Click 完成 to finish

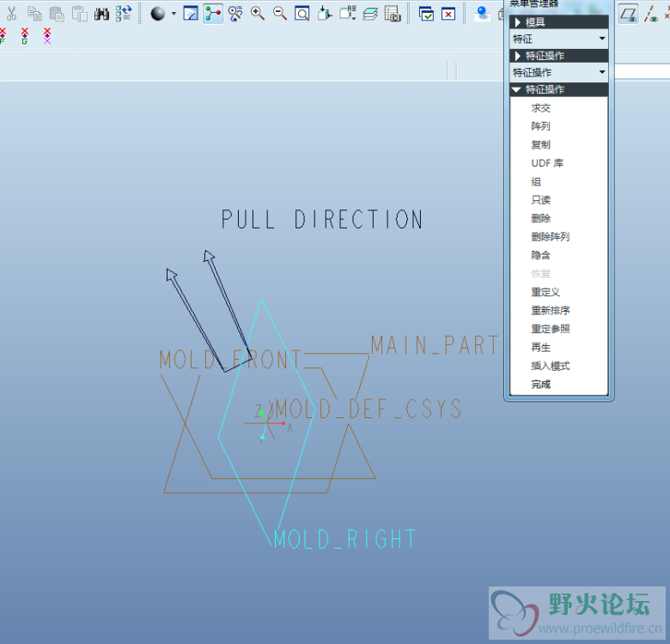point(540,385)
